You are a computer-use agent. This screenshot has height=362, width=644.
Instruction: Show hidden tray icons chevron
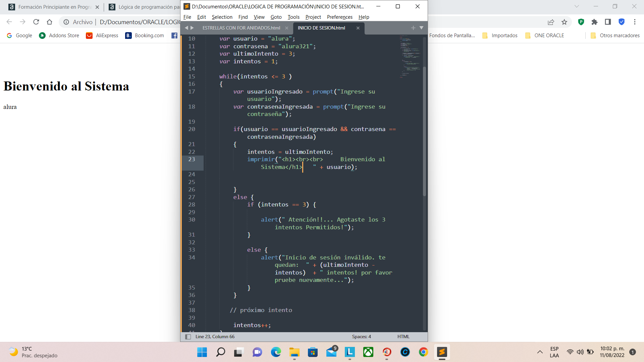coord(540,352)
